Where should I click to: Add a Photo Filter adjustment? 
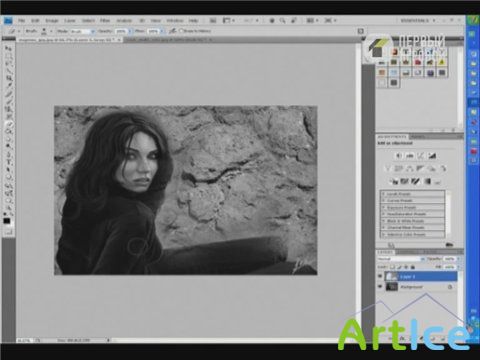pos(432,168)
